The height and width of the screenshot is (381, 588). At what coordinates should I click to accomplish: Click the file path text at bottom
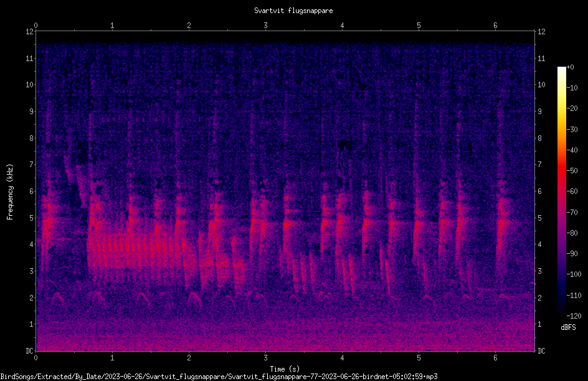click(x=219, y=376)
